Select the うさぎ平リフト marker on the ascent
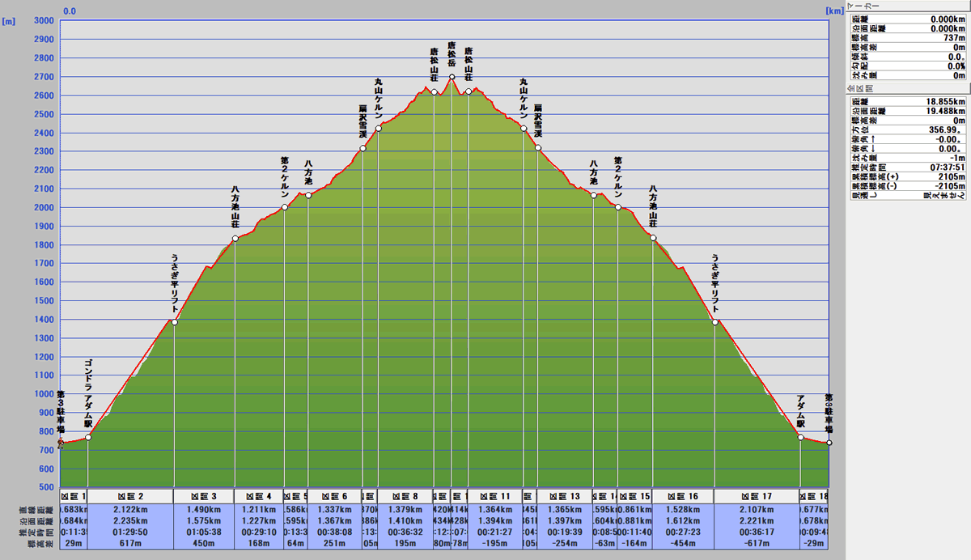971x560 pixels. tap(174, 323)
